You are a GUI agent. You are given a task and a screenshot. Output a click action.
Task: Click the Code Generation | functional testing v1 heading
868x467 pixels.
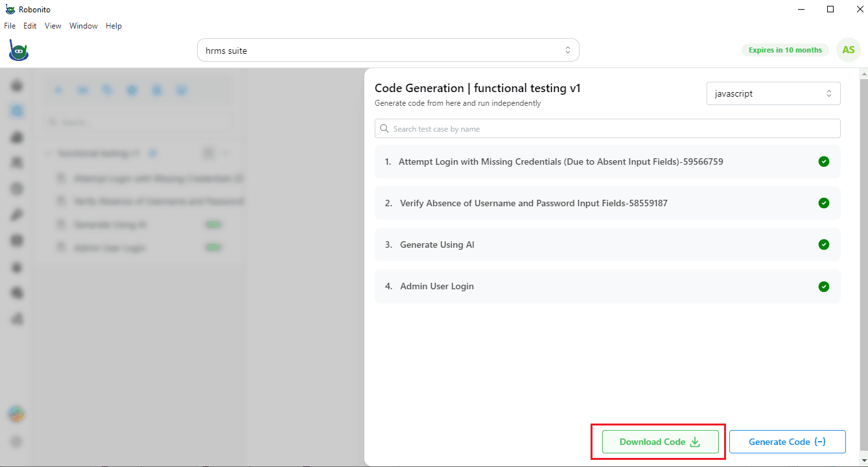[x=478, y=88]
